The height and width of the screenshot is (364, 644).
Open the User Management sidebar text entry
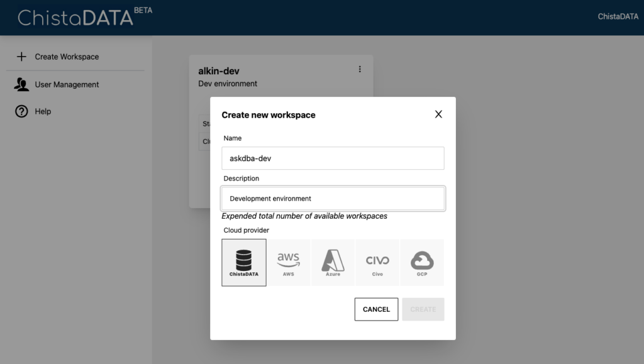pos(67,84)
